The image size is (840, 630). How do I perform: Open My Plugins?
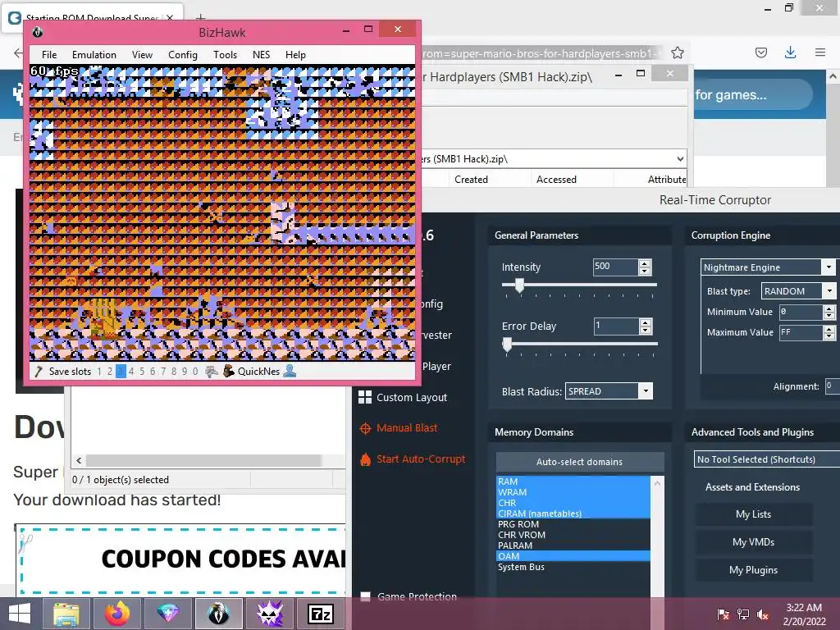coord(753,570)
